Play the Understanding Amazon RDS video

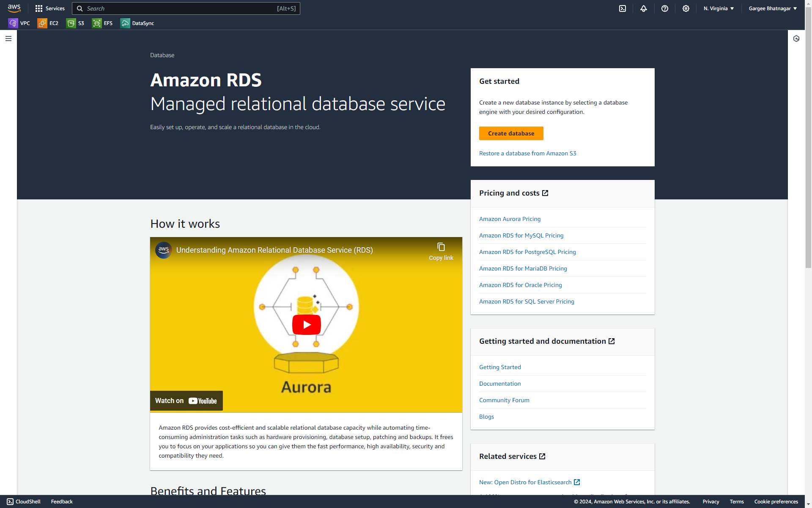pos(306,325)
